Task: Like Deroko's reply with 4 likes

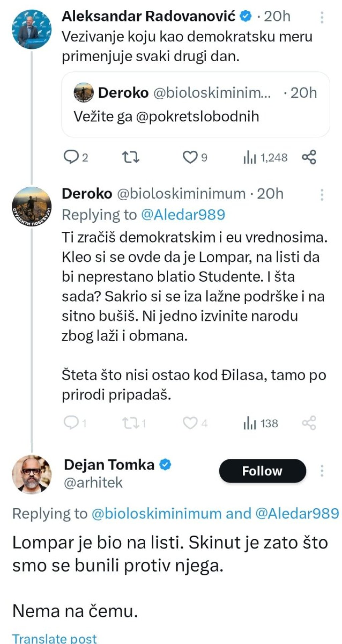Action: click(195, 423)
